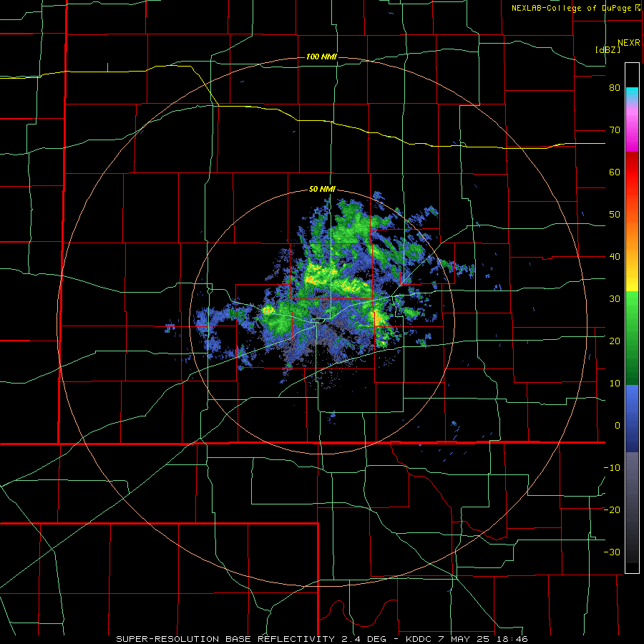
Task: Click the 20 value on the dBZ scale
Action: pyautogui.click(x=615, y=341)
